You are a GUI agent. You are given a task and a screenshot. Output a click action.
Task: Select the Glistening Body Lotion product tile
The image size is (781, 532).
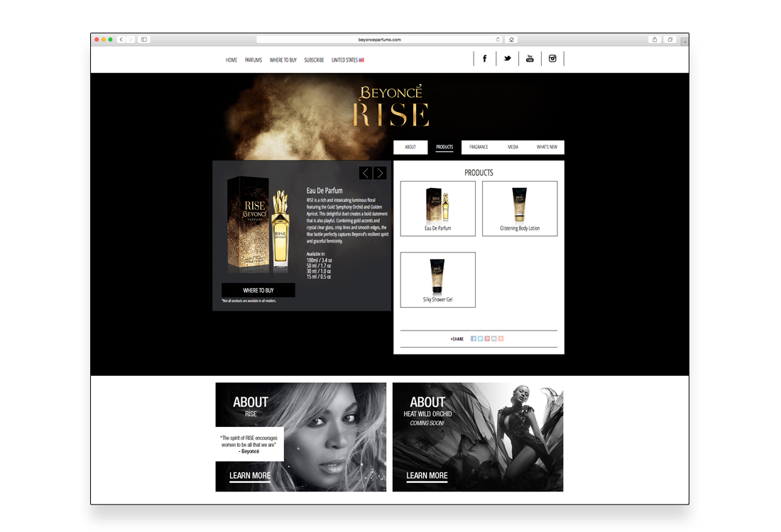coord(520,209)
